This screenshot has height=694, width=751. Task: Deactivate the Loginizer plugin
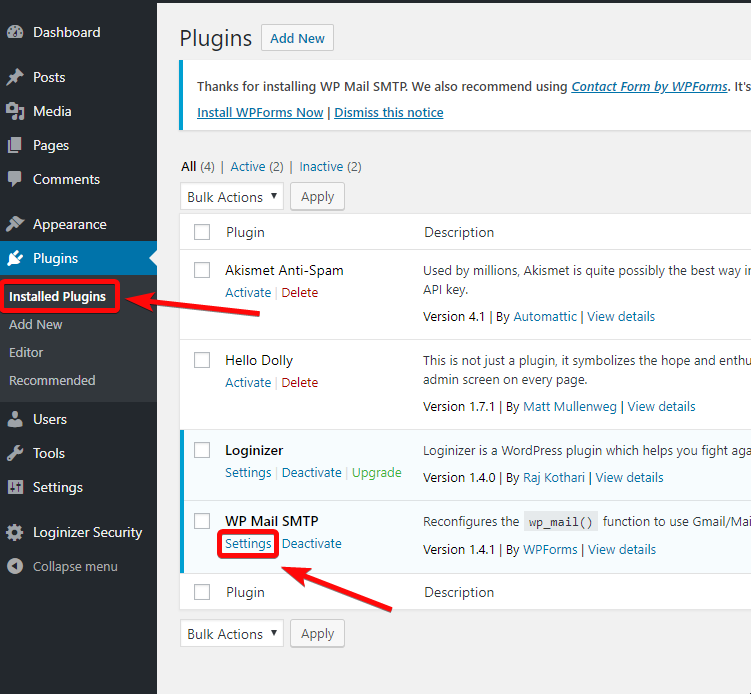tap(311, 472)
